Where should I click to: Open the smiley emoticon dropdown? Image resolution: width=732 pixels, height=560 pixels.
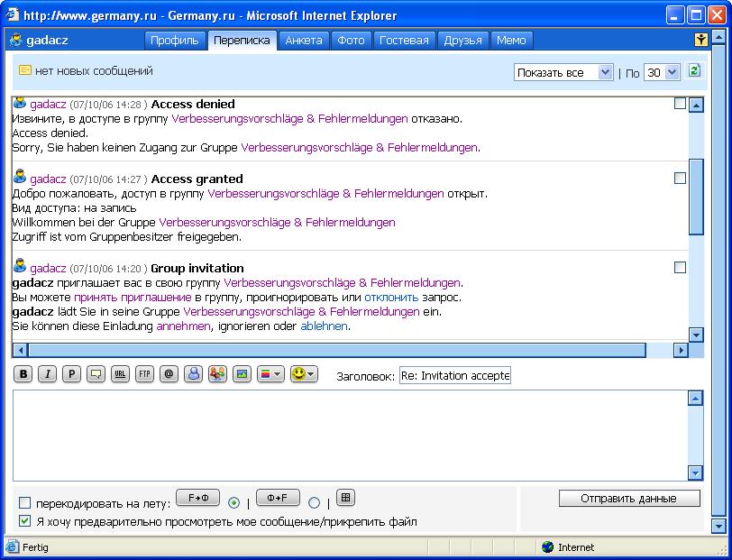click(x=304, y=374)
